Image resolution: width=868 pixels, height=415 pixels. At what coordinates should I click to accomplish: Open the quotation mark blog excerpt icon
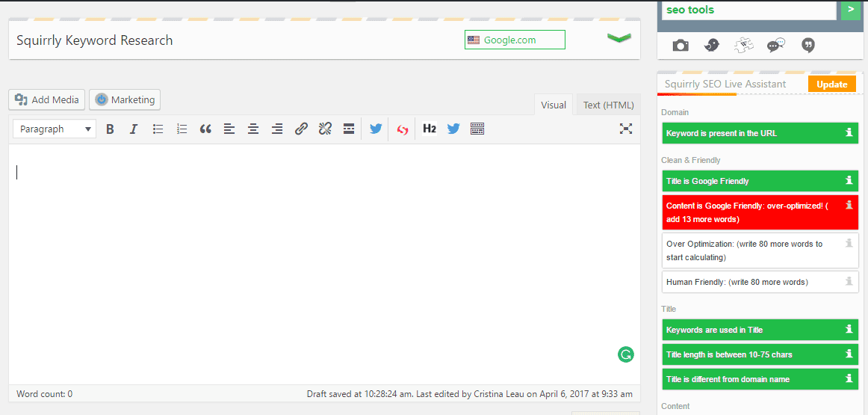(x=808, y=46)
